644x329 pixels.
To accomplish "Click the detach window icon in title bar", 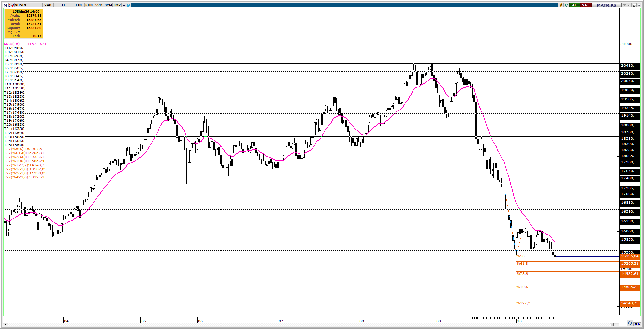I will [634, 5].
